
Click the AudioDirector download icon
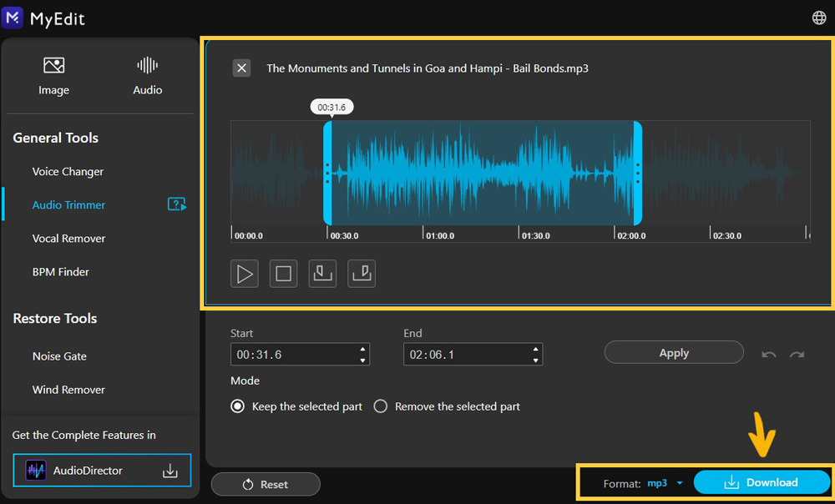(x=170, y=470)
